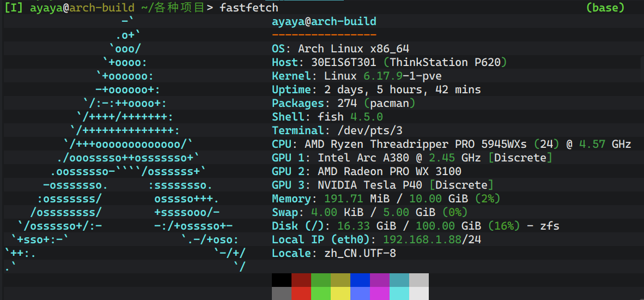The width and height of the screenshot is (644, 300).
Task: Click the dark purple color block
Action: [x=380, y=280]
